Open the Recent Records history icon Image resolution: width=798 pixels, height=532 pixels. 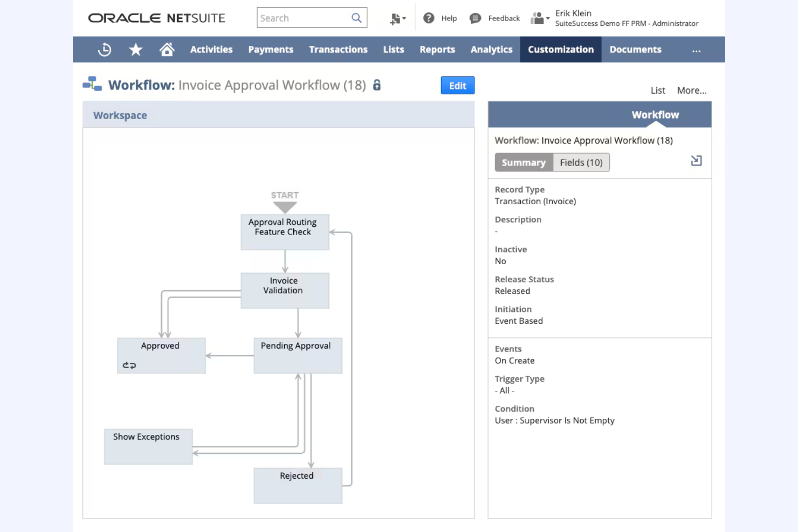click(x=105, y=50)
